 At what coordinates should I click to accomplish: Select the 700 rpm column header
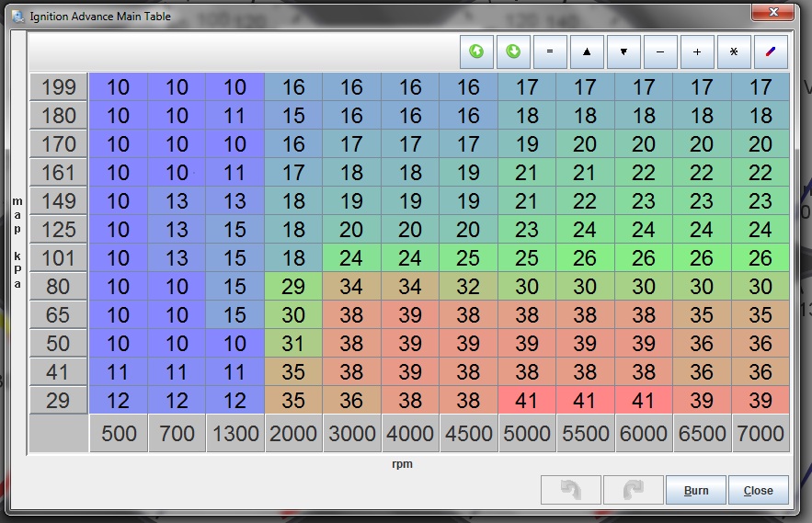177,434
